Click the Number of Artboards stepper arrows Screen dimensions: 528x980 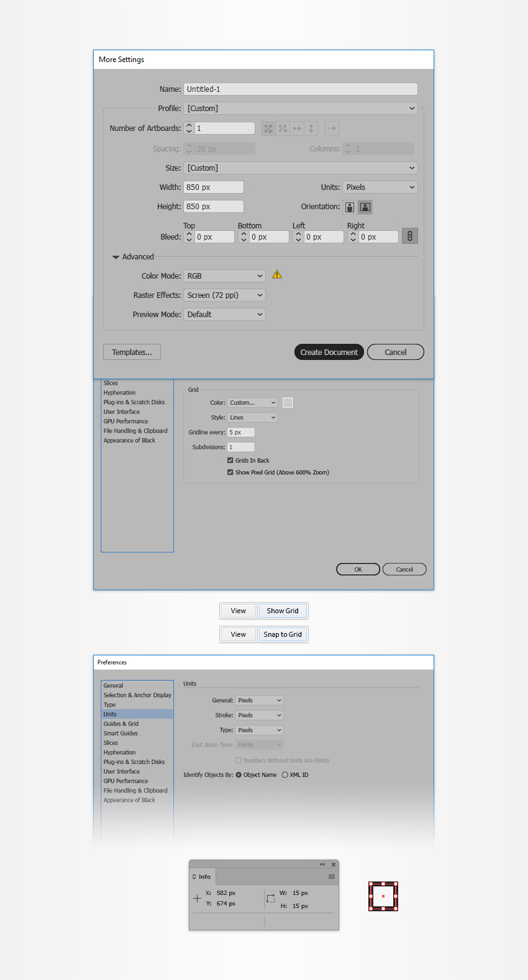click(189, 128)
